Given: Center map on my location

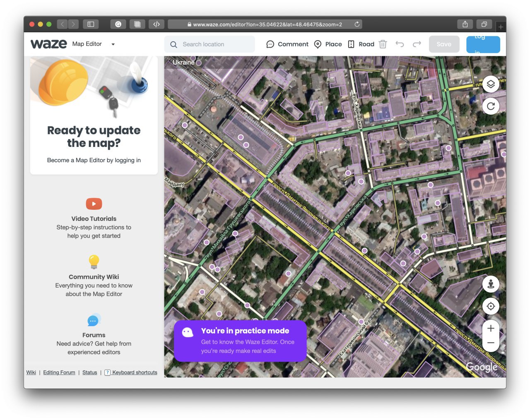Looking at the screenshot, I should point(491,307).
